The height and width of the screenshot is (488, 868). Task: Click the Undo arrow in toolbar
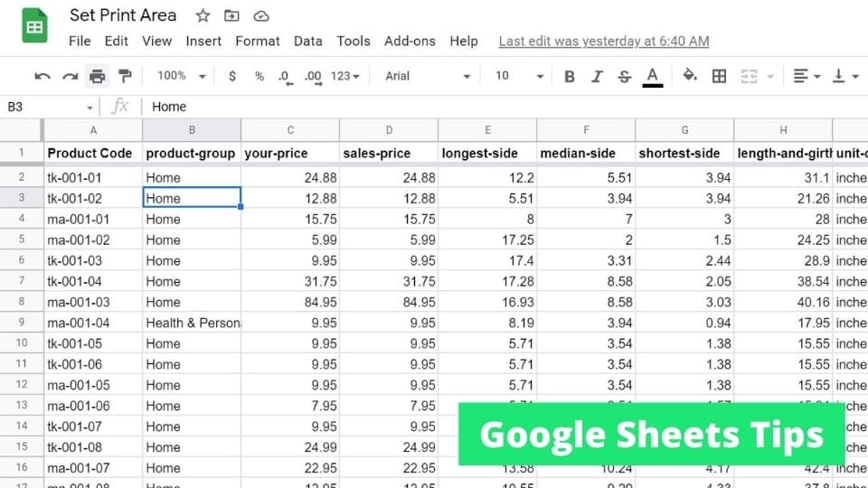pyautogui.click(x=42, y=76)
